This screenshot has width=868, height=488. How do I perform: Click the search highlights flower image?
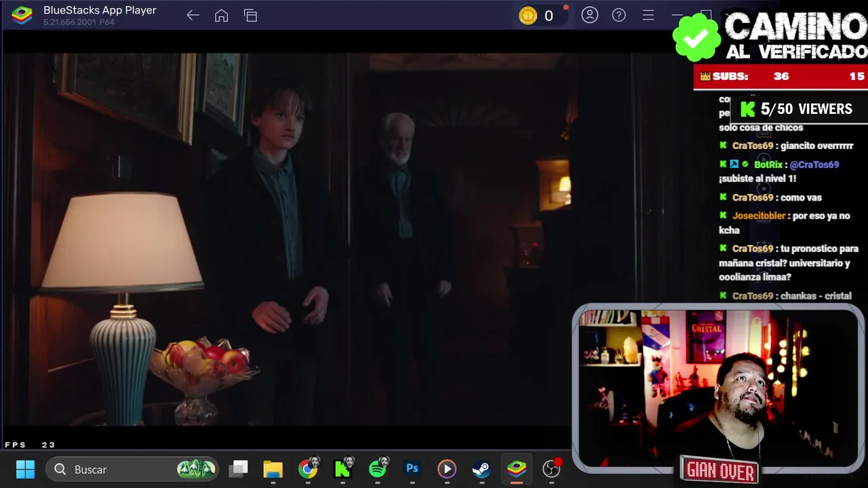[196, 469]
